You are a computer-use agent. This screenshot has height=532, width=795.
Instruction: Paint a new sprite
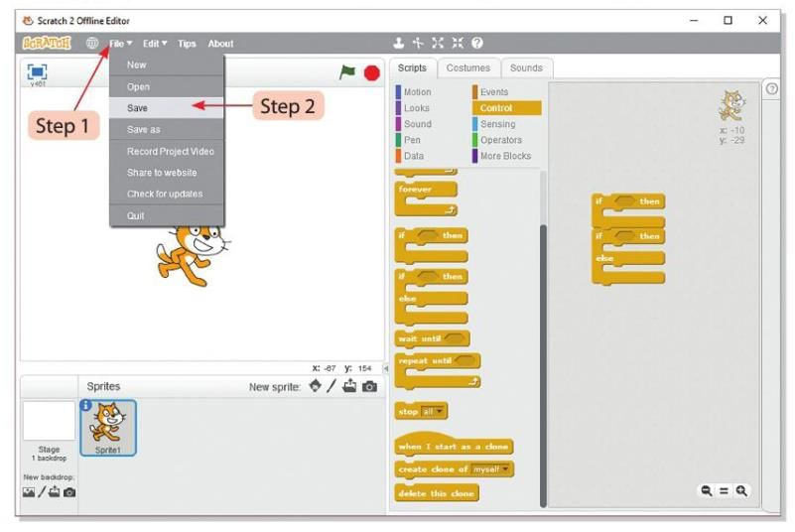point(331,386)
